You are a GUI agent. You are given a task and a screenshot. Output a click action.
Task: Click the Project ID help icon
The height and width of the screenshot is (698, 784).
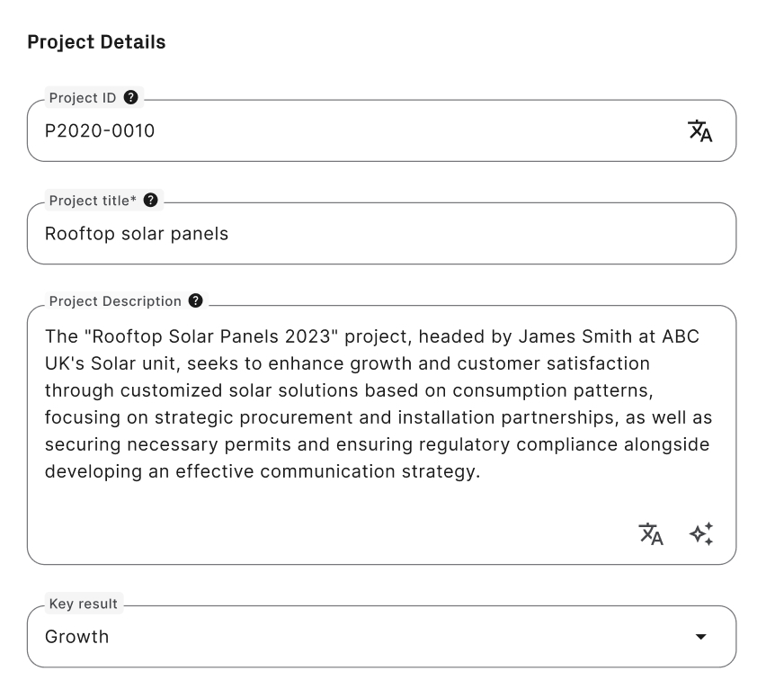(x=131, y=97)
